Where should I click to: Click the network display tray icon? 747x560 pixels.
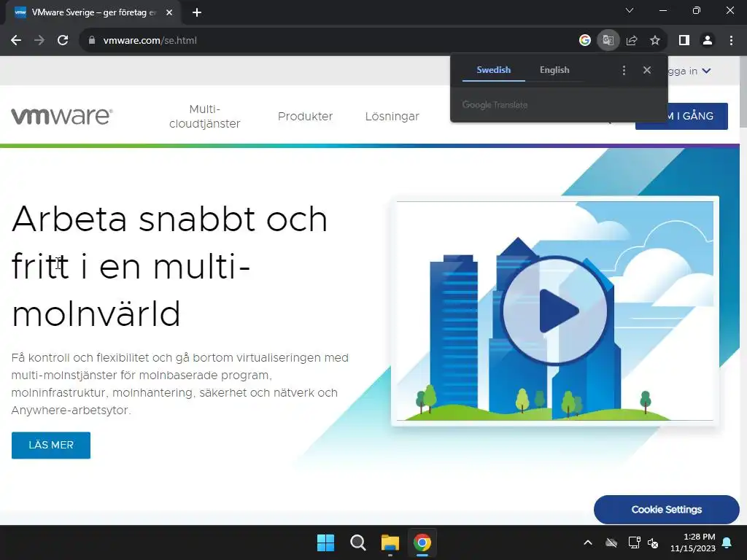tap(634, 542)
